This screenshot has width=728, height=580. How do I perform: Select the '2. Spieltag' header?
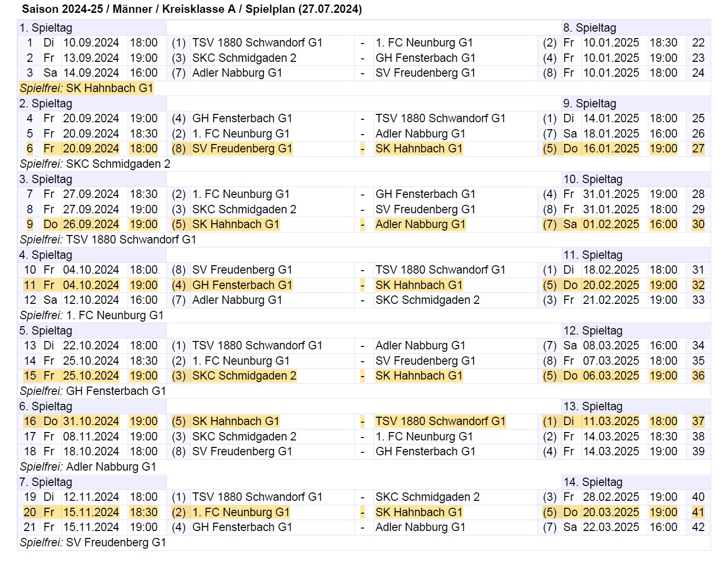coord(46,103)
